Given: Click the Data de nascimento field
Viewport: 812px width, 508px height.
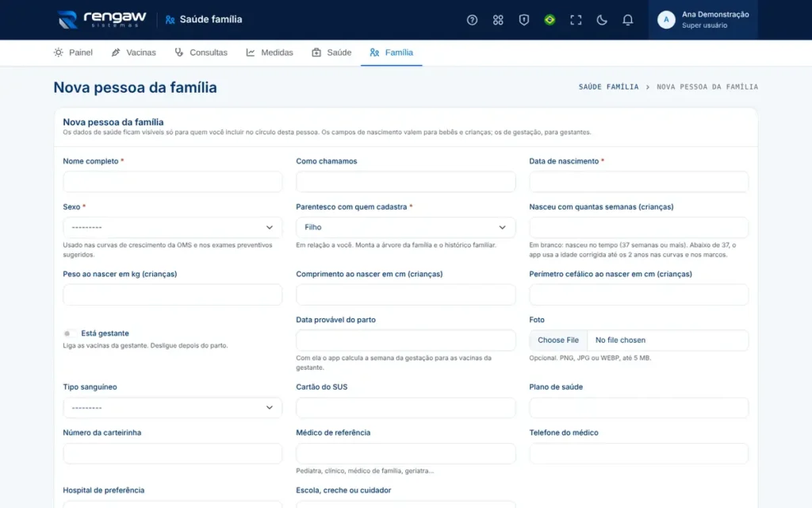Looking at the screenshot, I should [x=638, y=182].
